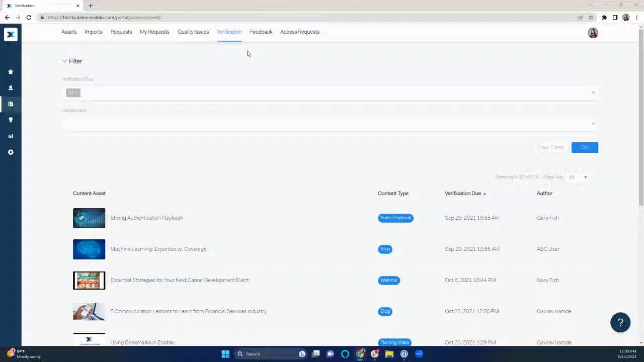The height and width of the screenshot is (362, 644).
Task: Click the Training Video content type tag
Action: pyautogui.click(x=395, y=342)
